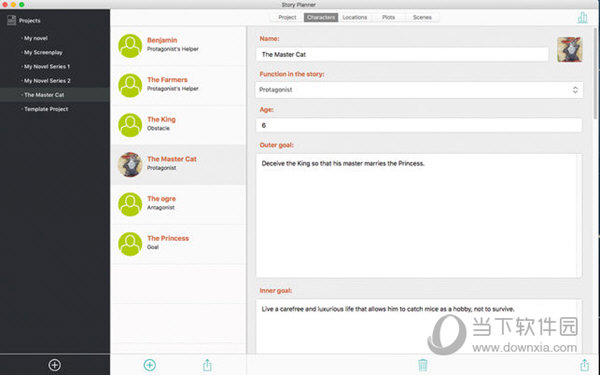Select Template Project in sidebar
Image resolution: width=600 pixels, height=375 pixels.
tap(46, 109)
